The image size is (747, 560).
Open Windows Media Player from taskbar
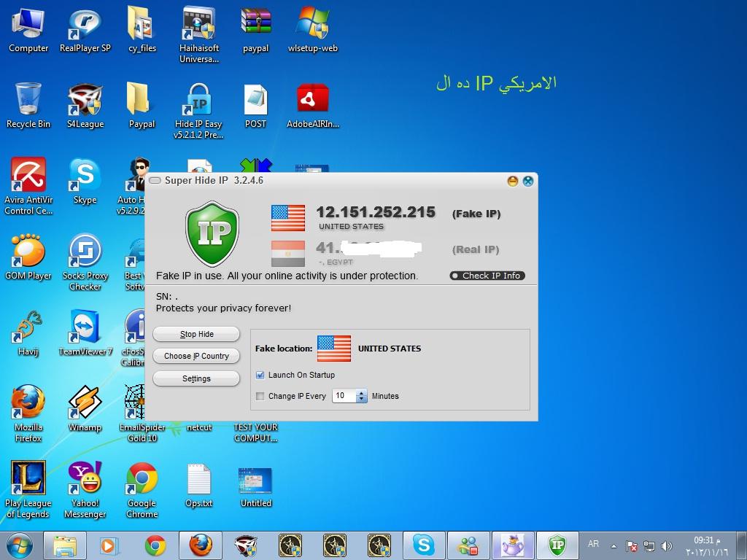coord(109,545)
